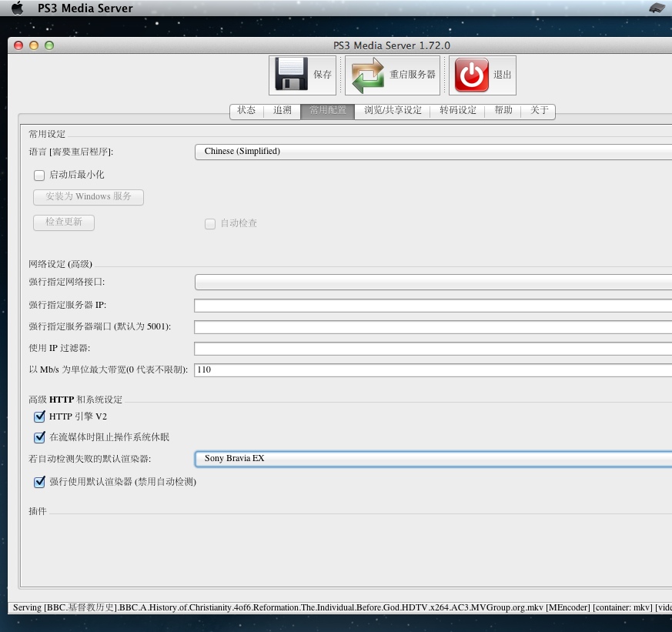The width and height of the screenshot is (672, 632).
Task: Click the Restart Server arrows icon
Action: tap(367, 75)
